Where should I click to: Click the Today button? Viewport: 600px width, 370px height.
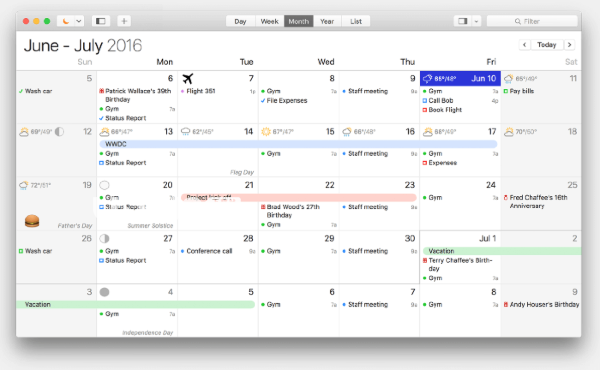pos(546,45)
